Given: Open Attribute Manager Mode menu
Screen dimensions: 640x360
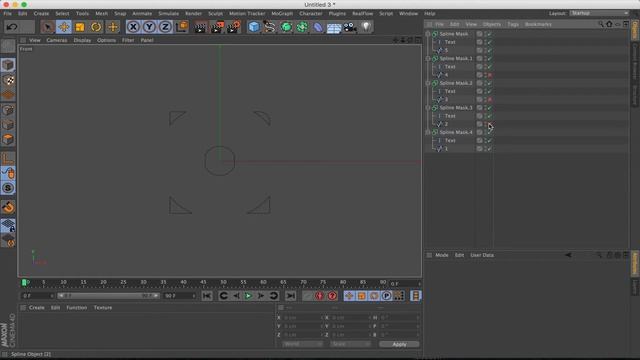Looking at the screenshot, I should (442, 255).
